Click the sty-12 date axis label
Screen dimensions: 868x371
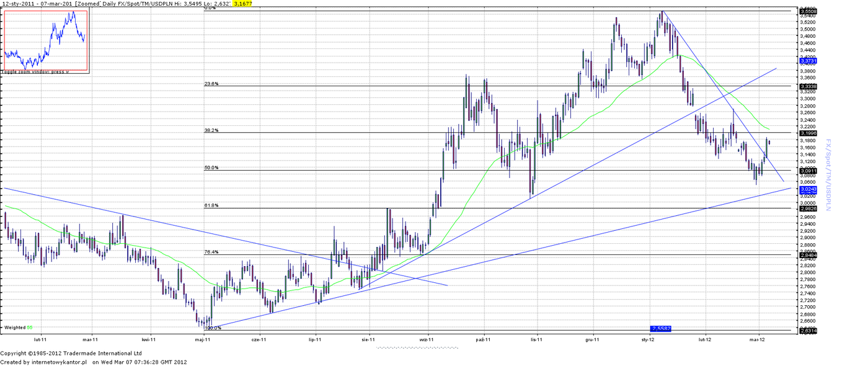point(648,339)
